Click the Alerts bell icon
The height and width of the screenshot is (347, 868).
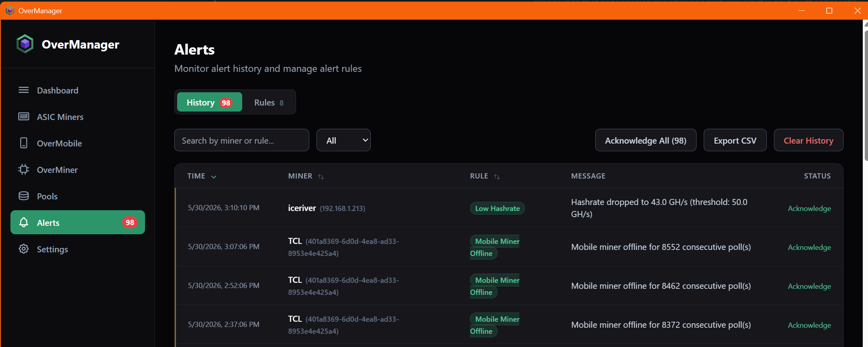click(x=24, y=222)
